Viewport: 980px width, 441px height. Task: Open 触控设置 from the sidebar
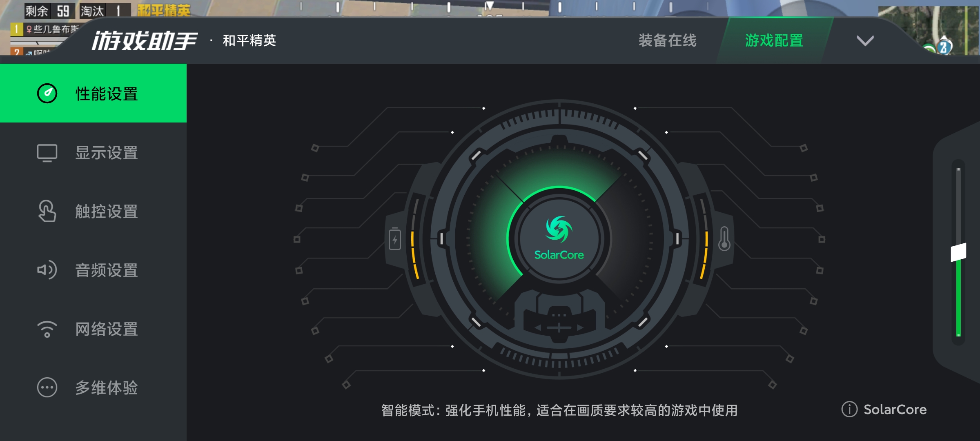point(93,211)
